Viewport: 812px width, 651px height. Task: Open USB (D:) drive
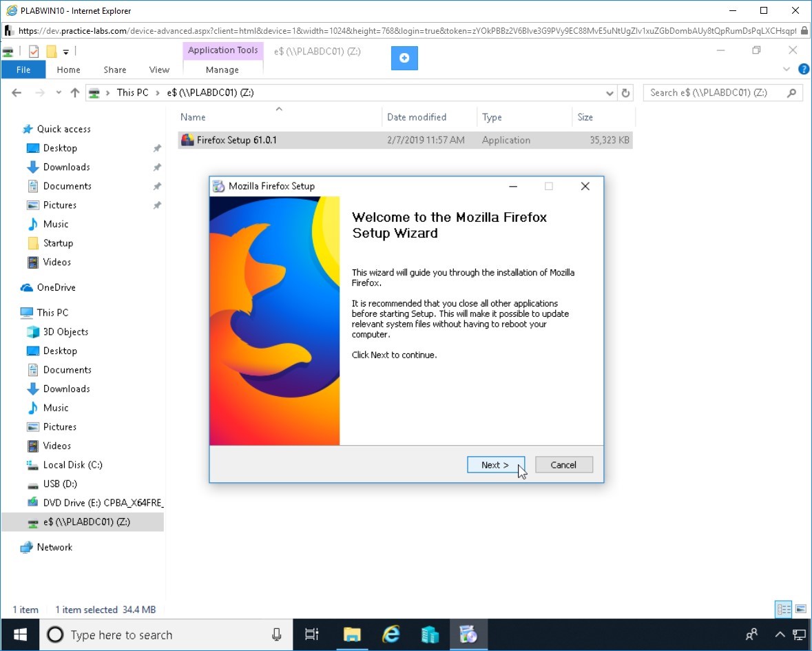point(60,484)
